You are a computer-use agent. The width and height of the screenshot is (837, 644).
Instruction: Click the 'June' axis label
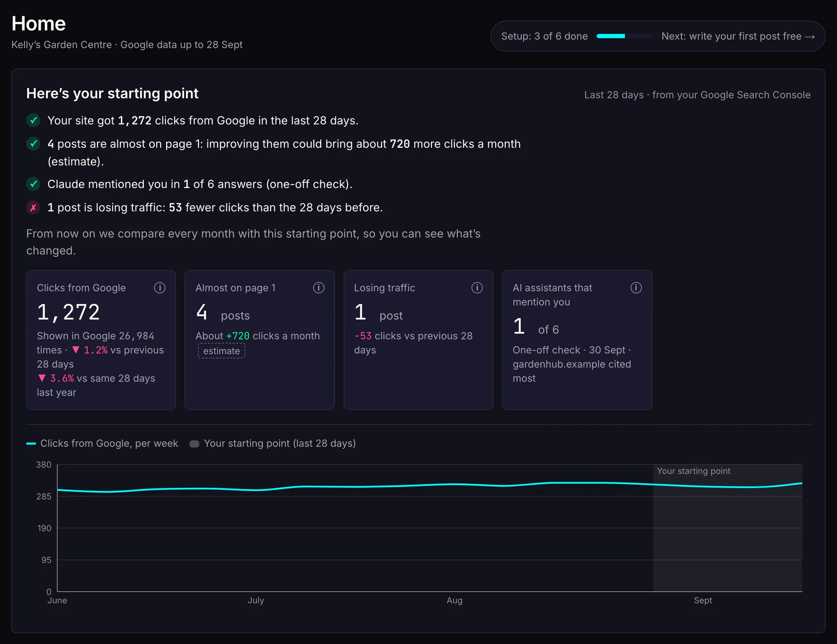pyautogui.click(x=57, y=600)
